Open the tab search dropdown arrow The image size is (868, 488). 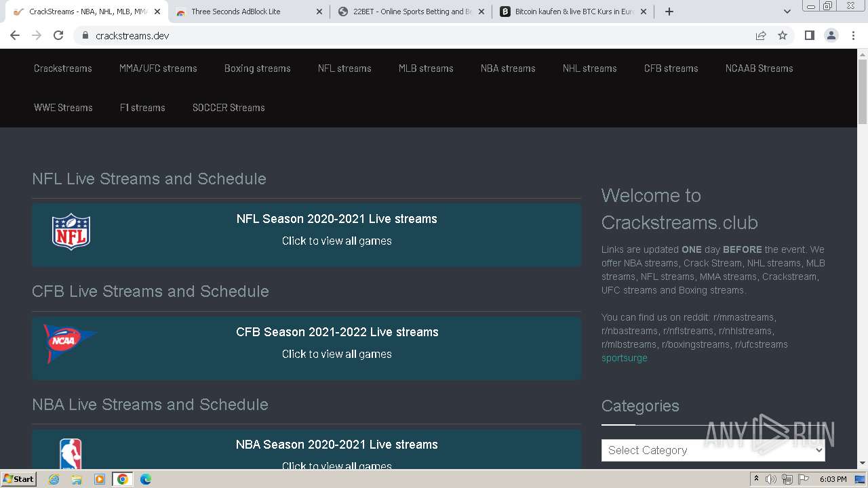[x=787, y=12]
